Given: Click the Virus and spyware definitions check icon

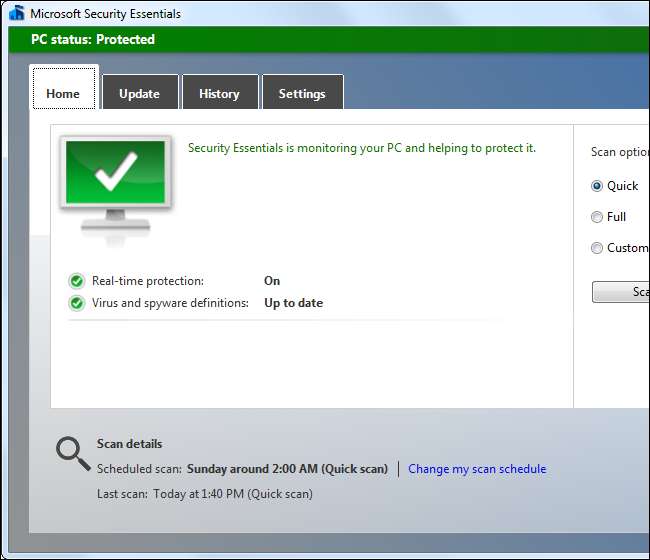Looking at the screenshot, I should [x=77, y=303].
